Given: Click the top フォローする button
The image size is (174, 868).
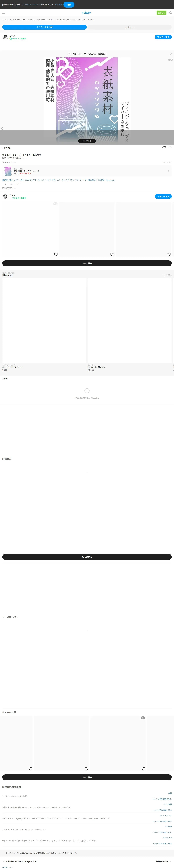Looking at the screenshot, I should point(163,37).
